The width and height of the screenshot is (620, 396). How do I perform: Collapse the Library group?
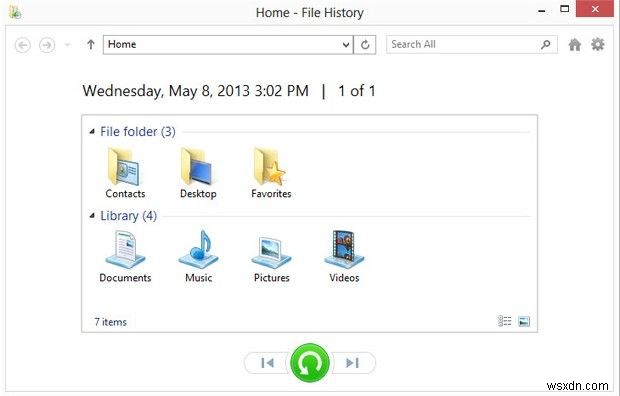point(92,216)
